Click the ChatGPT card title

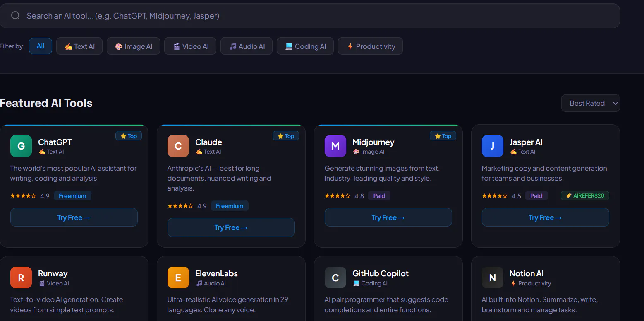pyautogui.click(x=55, y=142)
